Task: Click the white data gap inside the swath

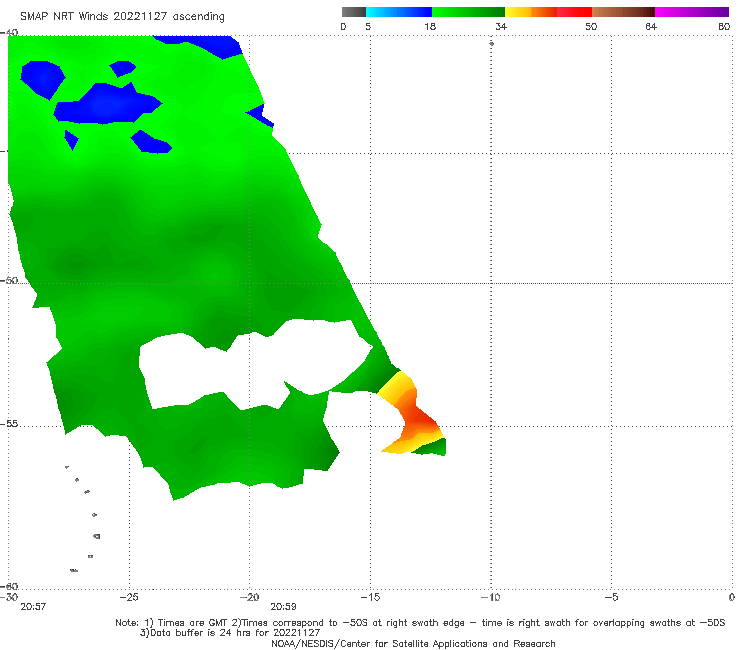Action: [x=255, y=363]
